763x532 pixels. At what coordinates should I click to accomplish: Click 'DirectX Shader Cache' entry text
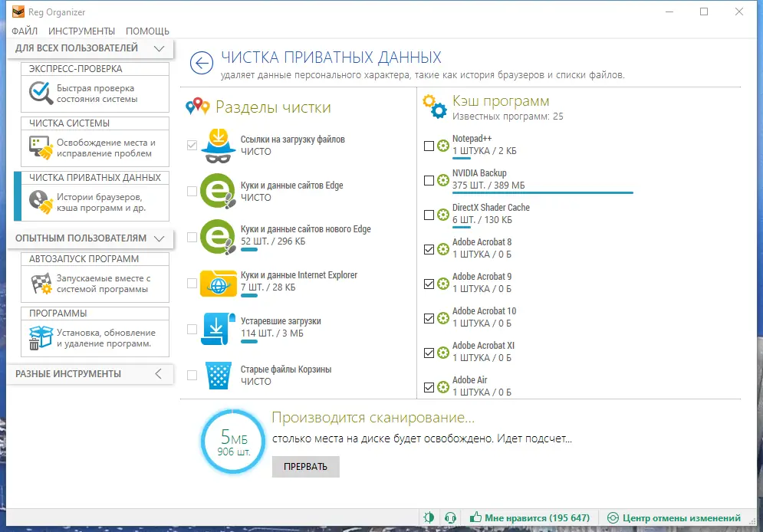(491, 208)
